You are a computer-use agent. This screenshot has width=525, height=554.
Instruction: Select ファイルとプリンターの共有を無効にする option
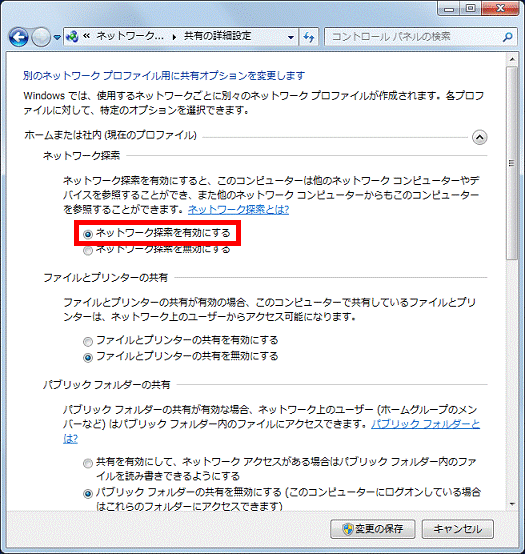(x=88, y=358)
